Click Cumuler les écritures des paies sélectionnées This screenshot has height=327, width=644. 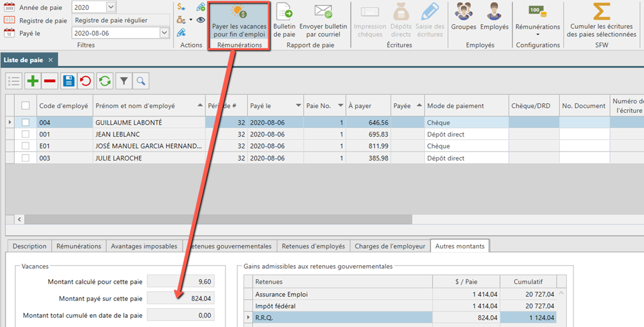coord(601,21)
